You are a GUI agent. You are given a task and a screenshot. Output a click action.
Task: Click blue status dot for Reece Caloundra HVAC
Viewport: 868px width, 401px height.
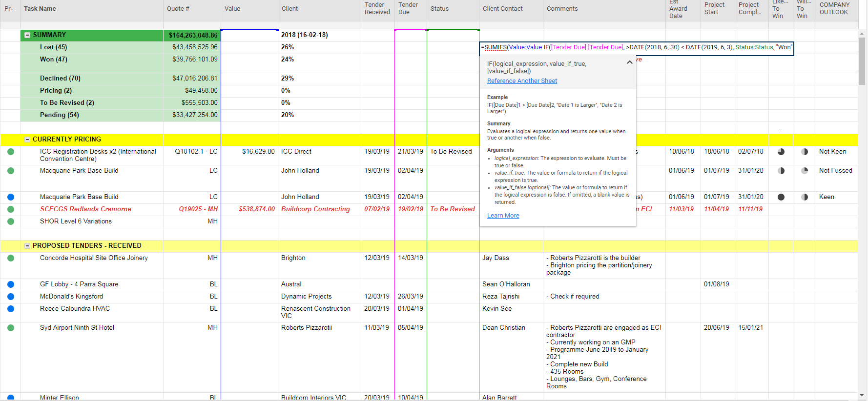[x=11, y=309]
